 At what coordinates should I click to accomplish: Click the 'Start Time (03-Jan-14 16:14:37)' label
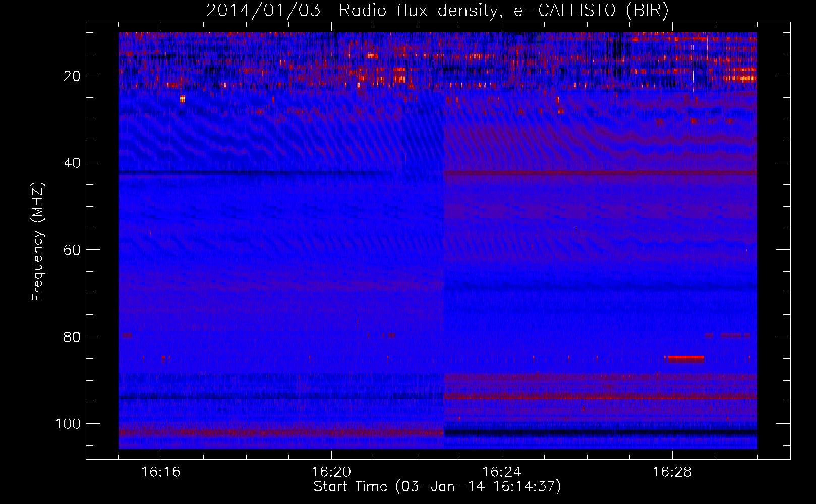click(437, 487)
